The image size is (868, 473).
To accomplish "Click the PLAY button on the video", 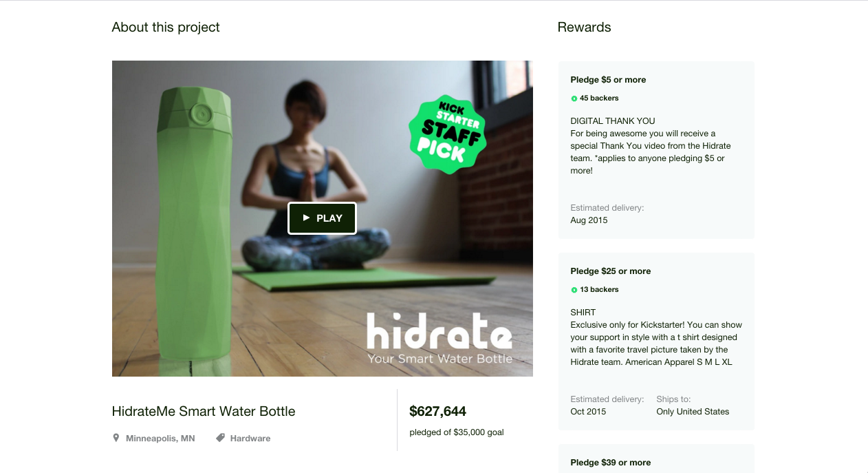I will point(322,218).
